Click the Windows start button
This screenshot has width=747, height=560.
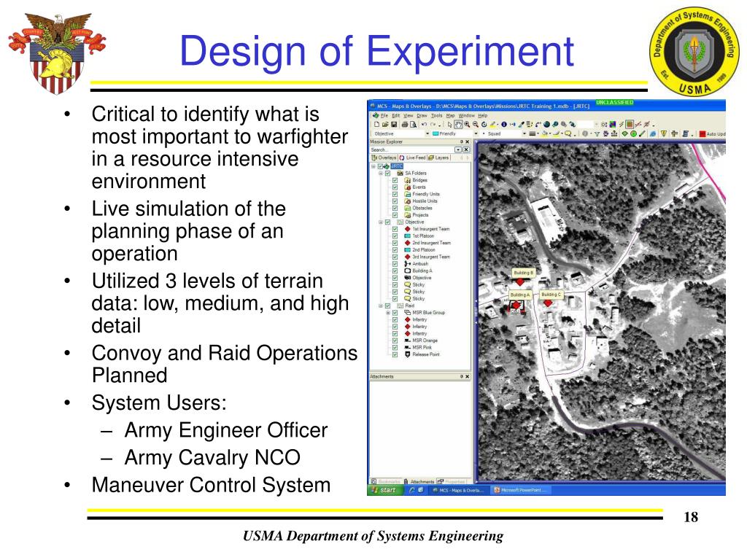[385, 490]
